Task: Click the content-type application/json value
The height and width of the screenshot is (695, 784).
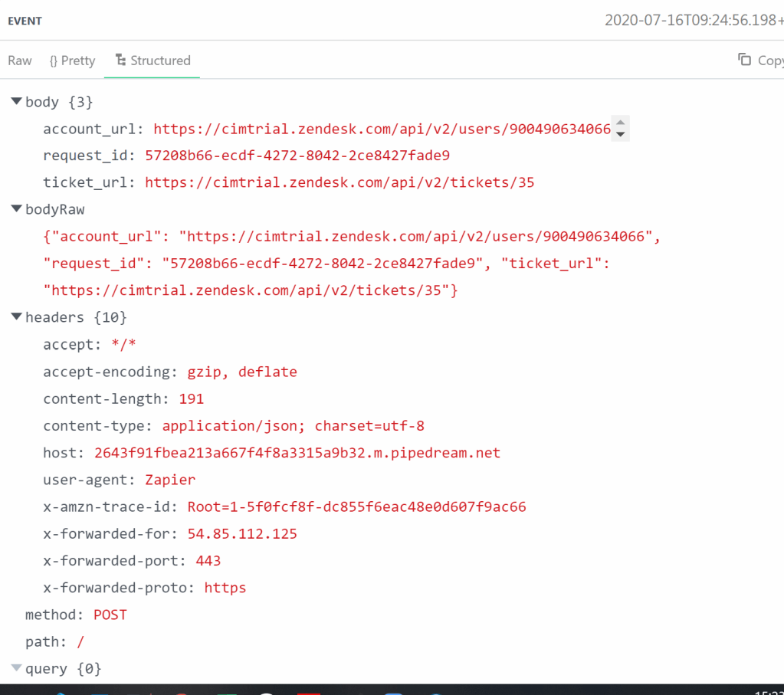Action: [x=293, y=426]
